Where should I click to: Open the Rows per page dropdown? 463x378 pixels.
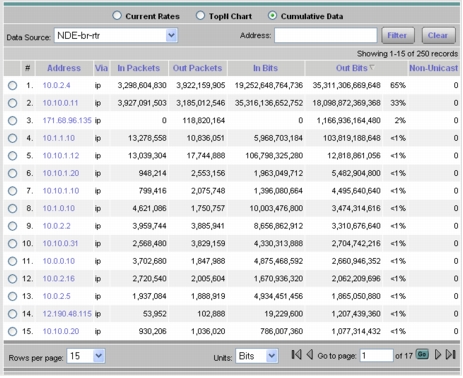(x=86, y=356)
